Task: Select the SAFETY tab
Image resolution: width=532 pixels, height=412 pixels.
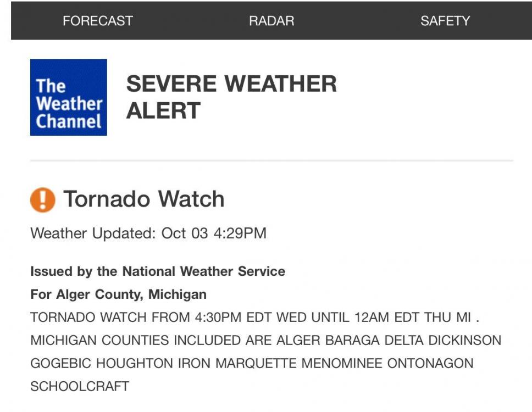Action: pyautogui.click(x=445, y=21)
